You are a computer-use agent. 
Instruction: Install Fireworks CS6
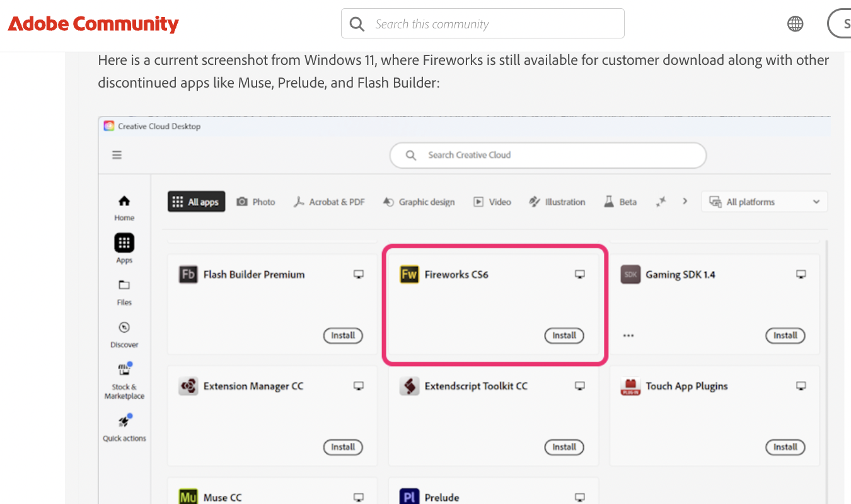point(564,336)
